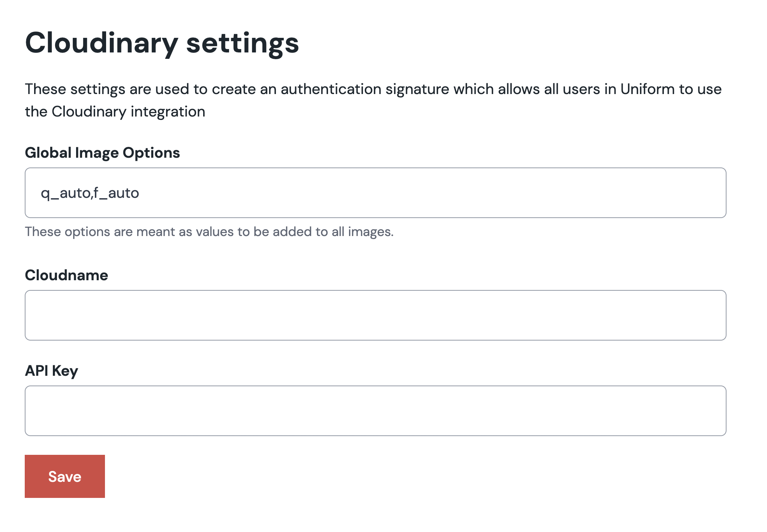Focus the empty Cloudname text field
Image resolution: width=767 pixels, height=532 pixels.
[375, 315]
